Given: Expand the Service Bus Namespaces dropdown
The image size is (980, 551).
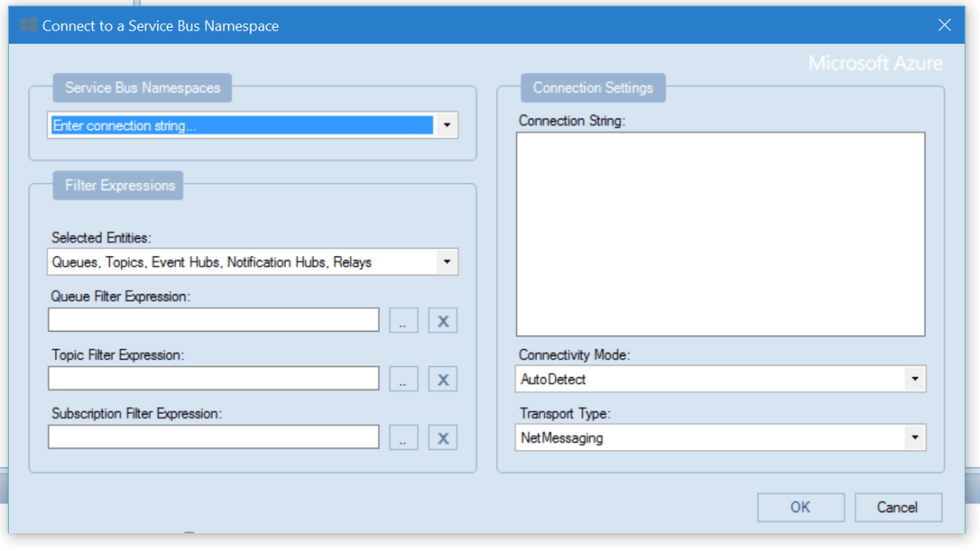Looking at the screenshot, I should point(447,126).
